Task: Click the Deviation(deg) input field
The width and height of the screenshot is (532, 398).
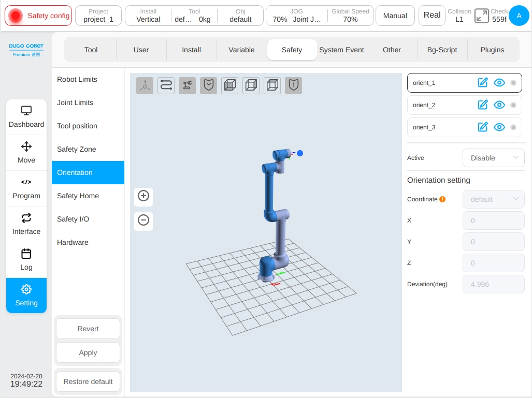Action: click(x=494, y=284)
